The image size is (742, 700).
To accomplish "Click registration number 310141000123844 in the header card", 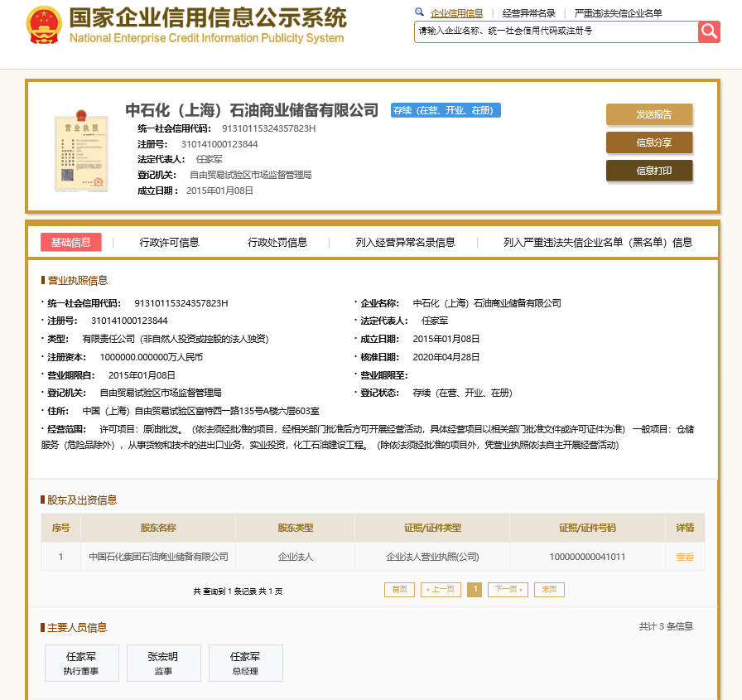I will pos(219,144).
